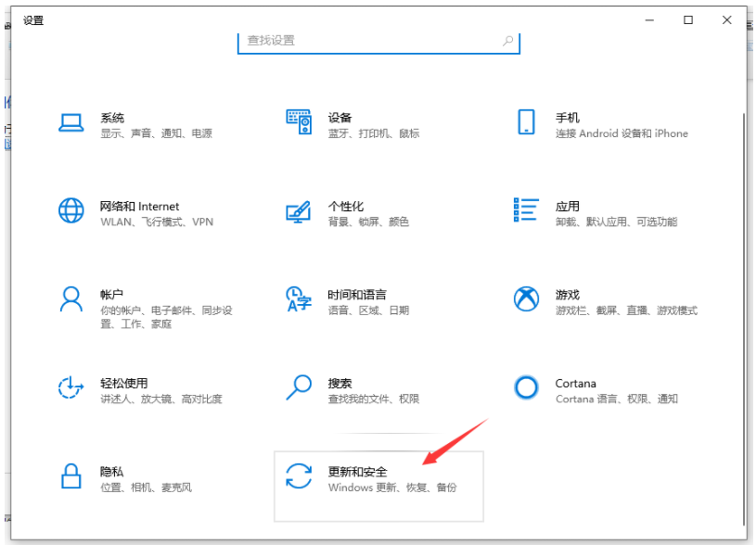
Task: Click the 个性化 paintbrush icon
Action: pos(299,212)
